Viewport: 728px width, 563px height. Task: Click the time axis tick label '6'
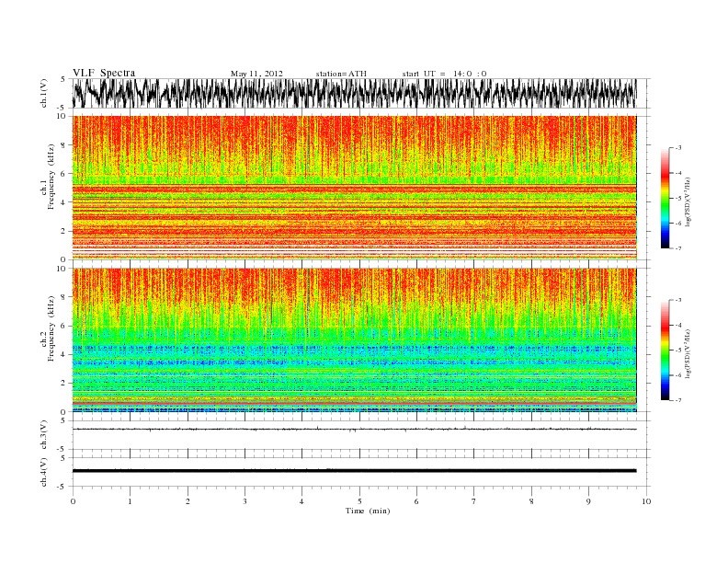click(416, 501)
